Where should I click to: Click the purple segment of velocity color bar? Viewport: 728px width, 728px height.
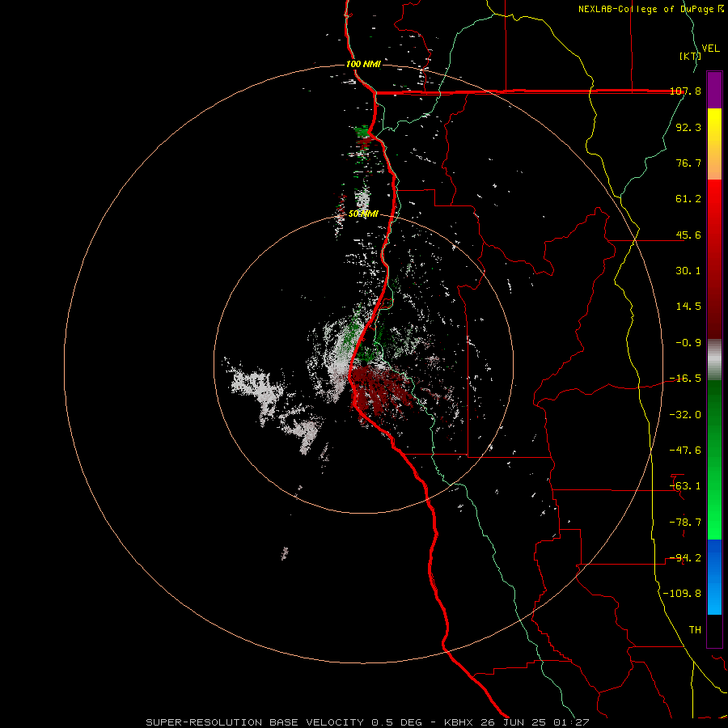(x=714, y=90)
